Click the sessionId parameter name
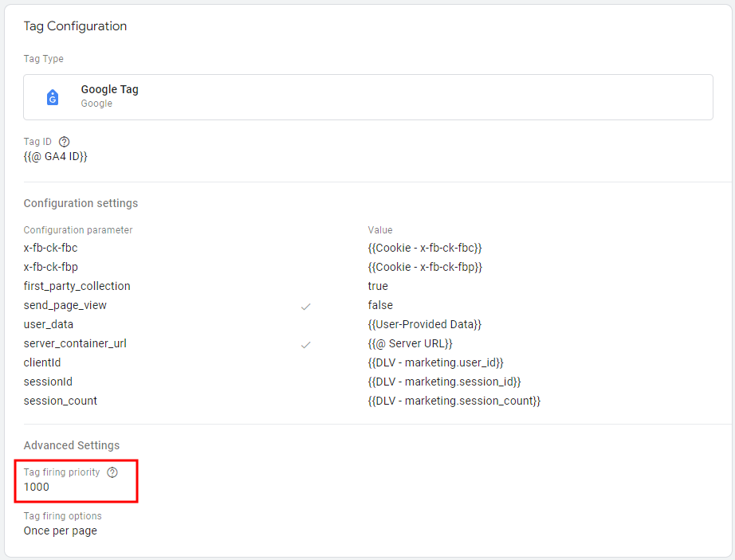This screenshot has width=735, height=560. coord(48,382)
